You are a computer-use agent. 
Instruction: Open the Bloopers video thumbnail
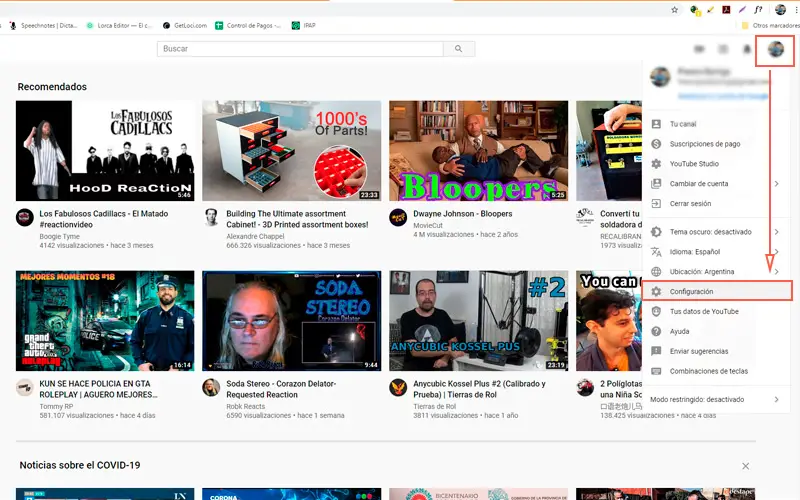pos(479,151)
